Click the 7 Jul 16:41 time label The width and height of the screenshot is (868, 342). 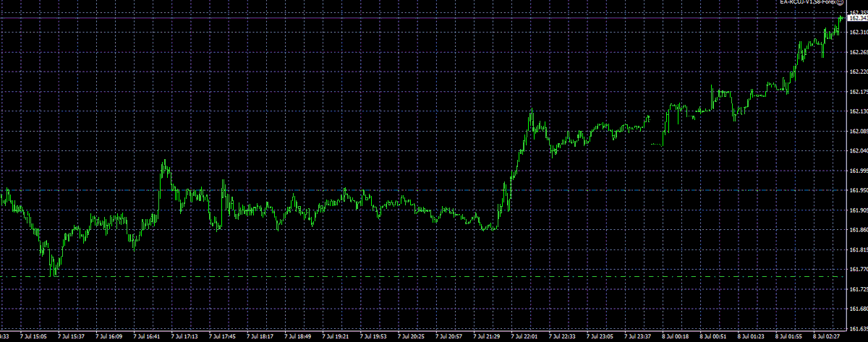[x=147, y=337]
